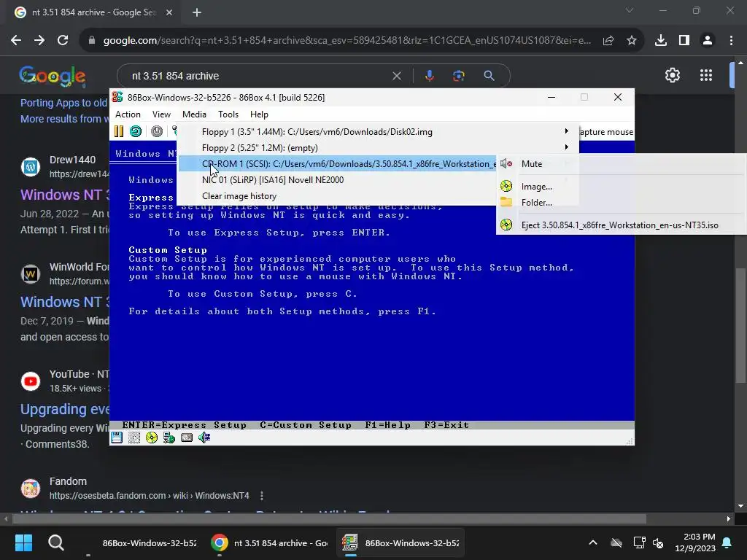Viewport: 747px width, 560px height.
Task: Open Chrome downloads
Action: [x=661, y=41]
